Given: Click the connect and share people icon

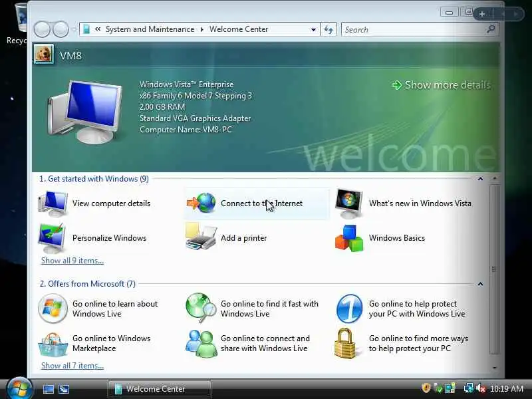Looking at the screenshot, I should [x=201, y=343].
